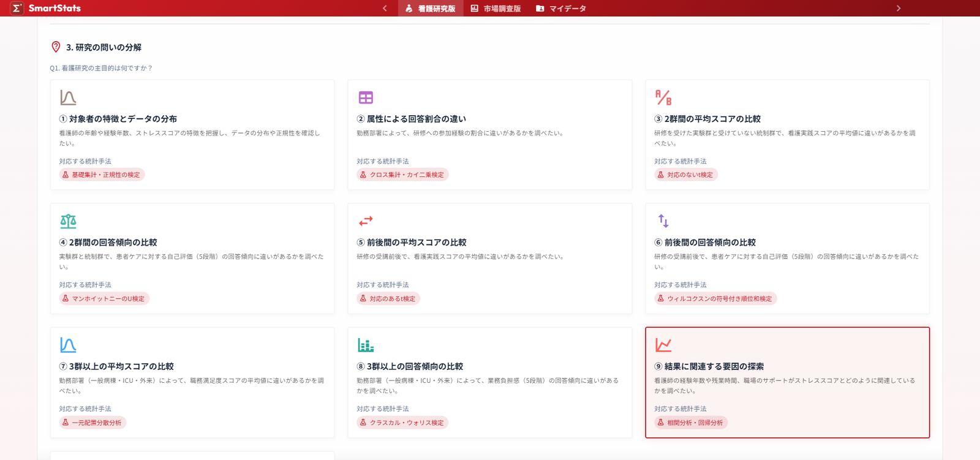Image resolution: width=980 pixels, height=460 pixels.
Task: Click the blue bell curve icon on card ⑦
Action: point(68,345)
